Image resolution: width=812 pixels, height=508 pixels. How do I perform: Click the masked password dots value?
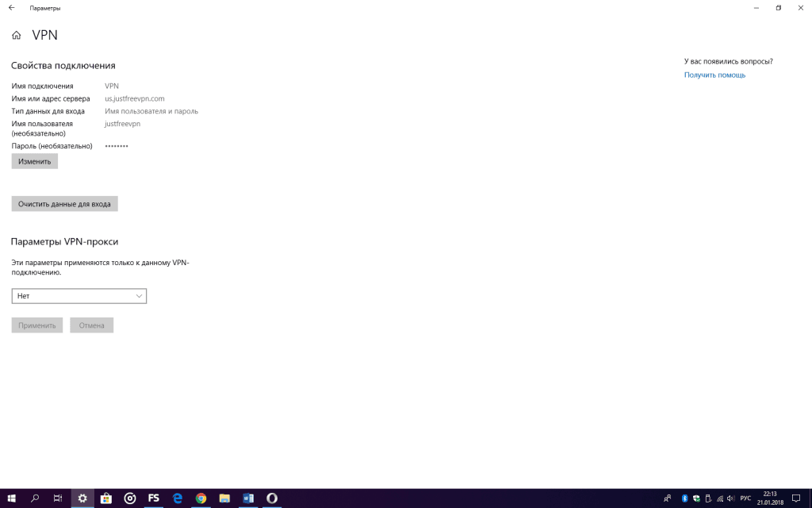(x=117, y=146)
